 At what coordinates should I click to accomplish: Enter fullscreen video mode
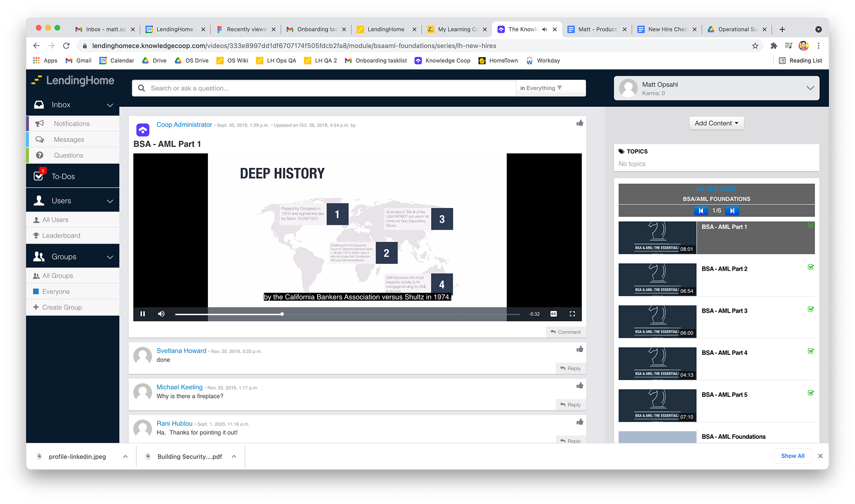[572, 314]
